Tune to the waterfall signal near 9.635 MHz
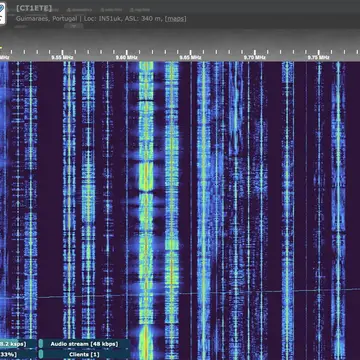Image resolution: width=360 pixels, height=360 pixels. pos(172,210)
